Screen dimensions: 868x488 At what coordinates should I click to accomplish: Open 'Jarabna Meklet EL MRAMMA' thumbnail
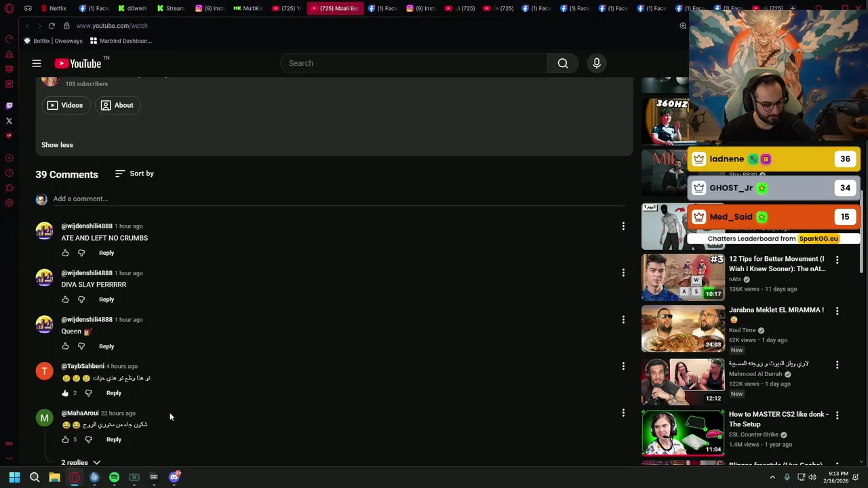click(683, 328)
